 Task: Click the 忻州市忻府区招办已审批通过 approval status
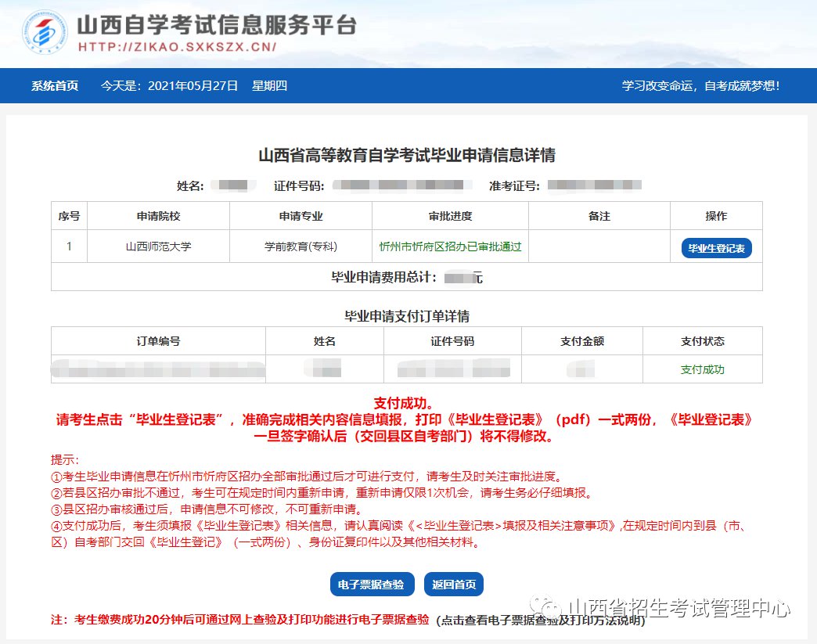[450, 246]
